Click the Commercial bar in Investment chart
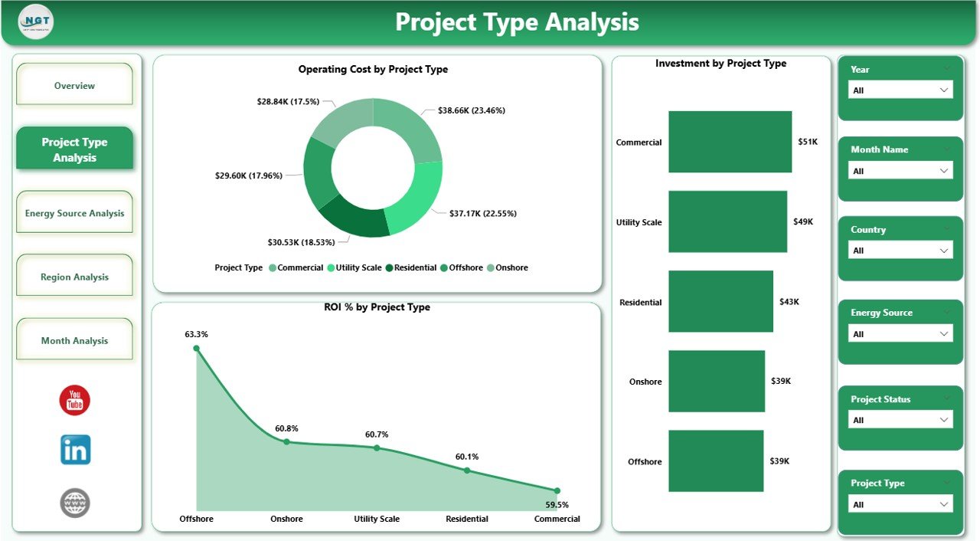The width and height of the screenshot is (980, 541). (730, 142)
